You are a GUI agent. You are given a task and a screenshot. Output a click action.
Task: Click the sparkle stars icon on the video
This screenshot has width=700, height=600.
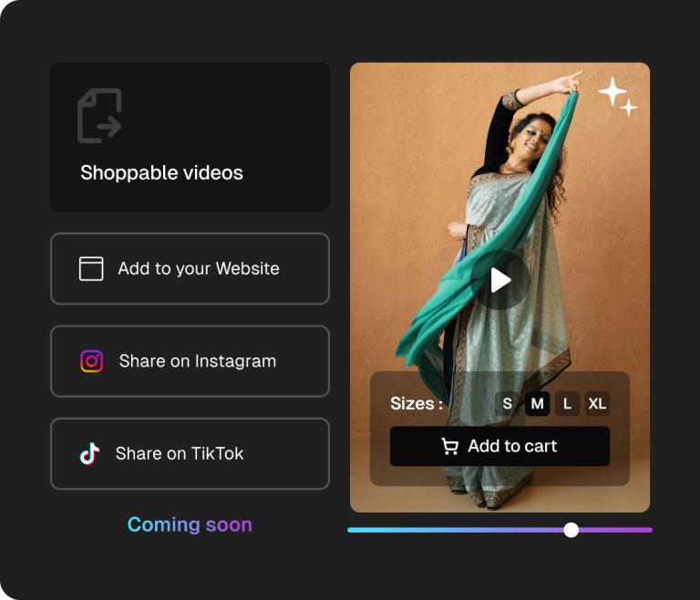point(617,97)
